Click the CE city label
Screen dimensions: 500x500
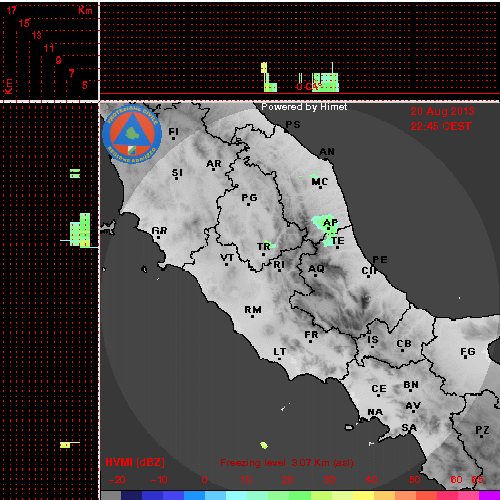coord(379,389)
